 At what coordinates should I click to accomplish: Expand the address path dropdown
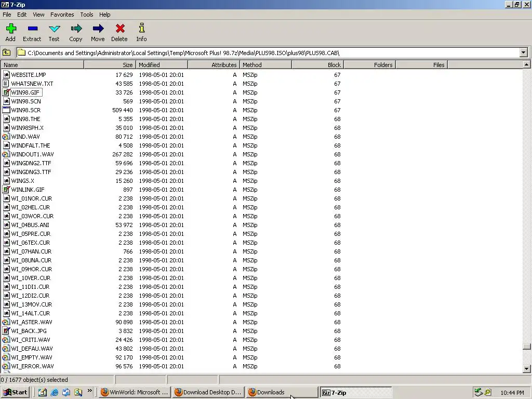pos(524,52)
